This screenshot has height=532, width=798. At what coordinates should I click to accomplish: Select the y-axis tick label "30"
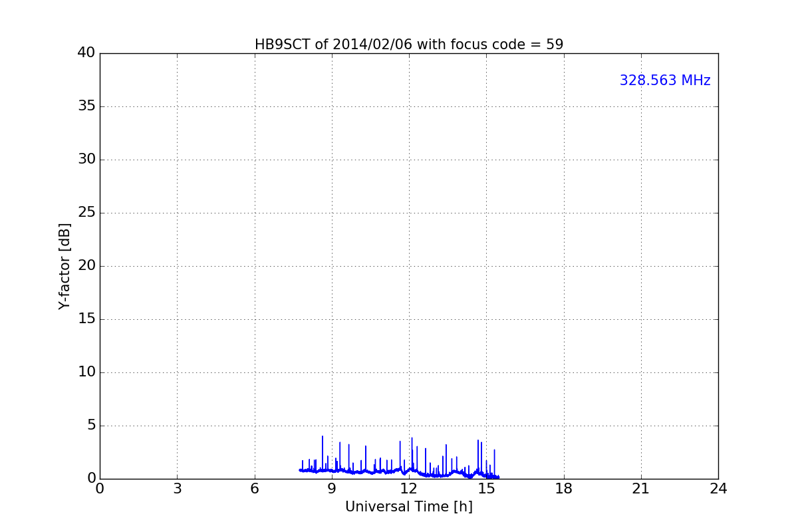(x=86, y=160)
